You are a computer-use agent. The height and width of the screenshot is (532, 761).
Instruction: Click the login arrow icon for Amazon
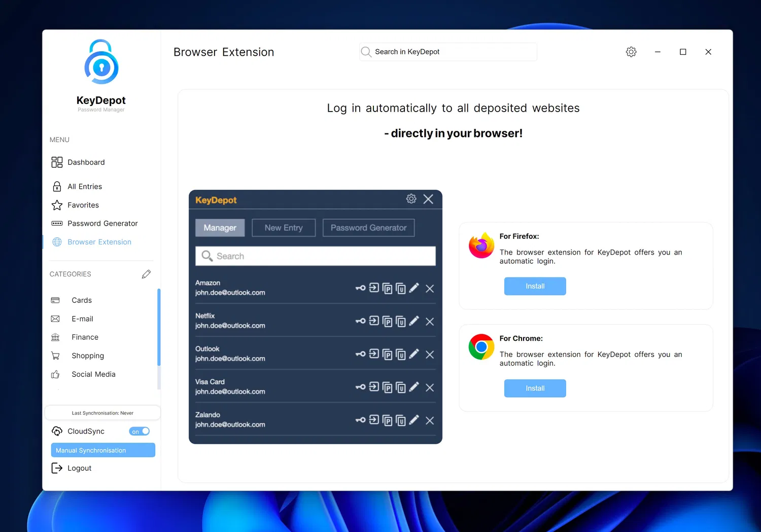(x=374, y=288)
